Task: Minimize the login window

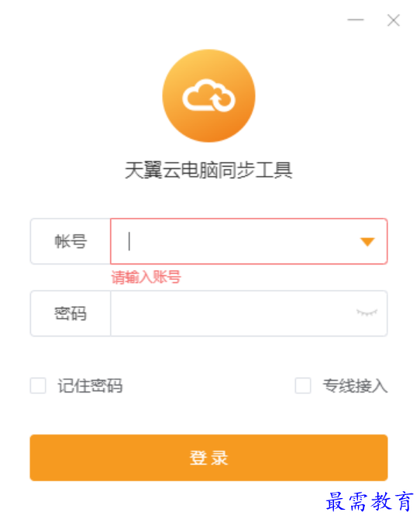Action: coord(356,20)
